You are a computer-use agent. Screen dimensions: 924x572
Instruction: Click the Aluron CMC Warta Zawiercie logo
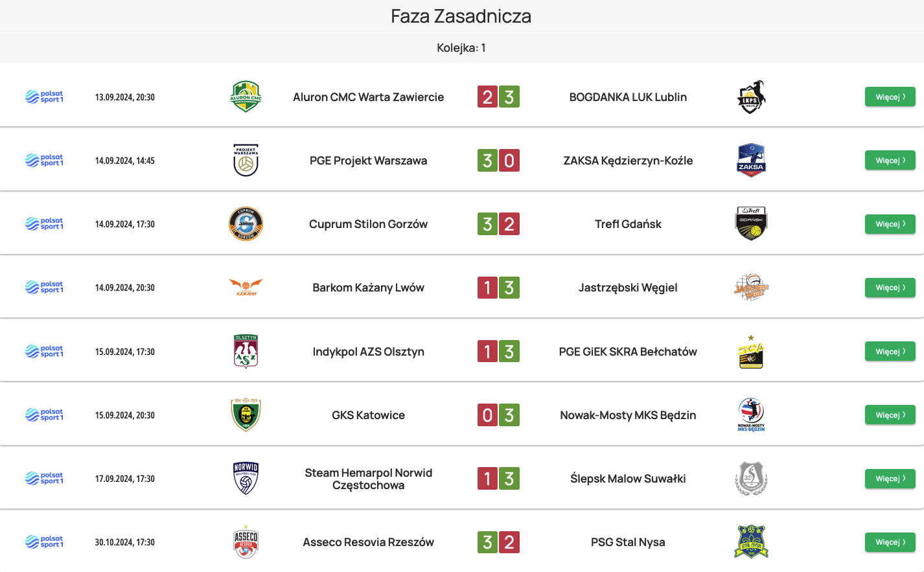[x=246, y=97]
